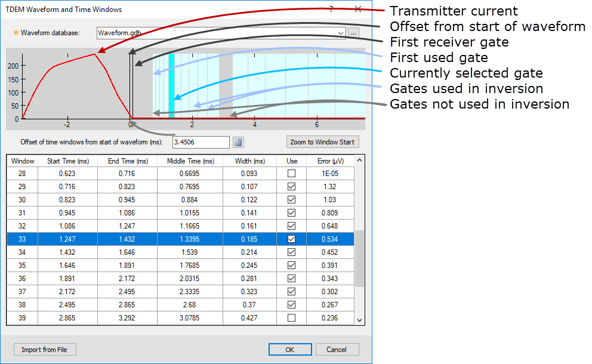Uncheck Use checkbox for window 36

(291, 278)
